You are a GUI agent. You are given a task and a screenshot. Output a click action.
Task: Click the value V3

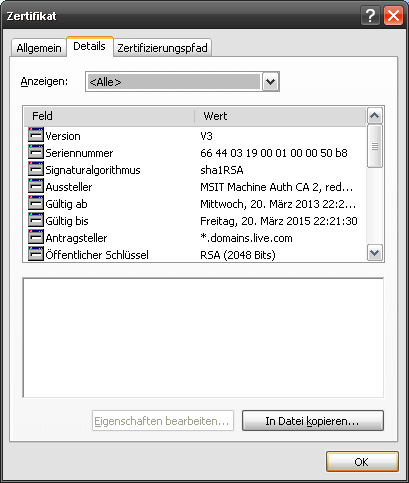pos(206,136)
